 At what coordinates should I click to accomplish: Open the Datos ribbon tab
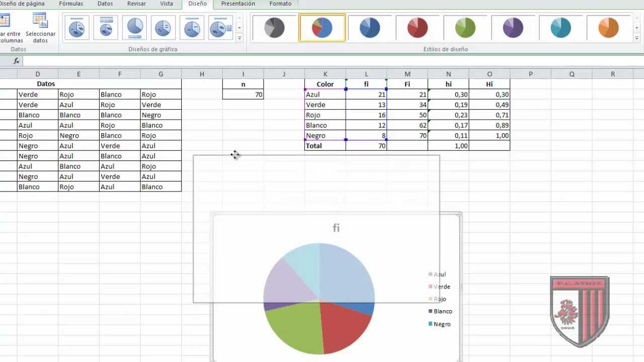tap(105, 4)
